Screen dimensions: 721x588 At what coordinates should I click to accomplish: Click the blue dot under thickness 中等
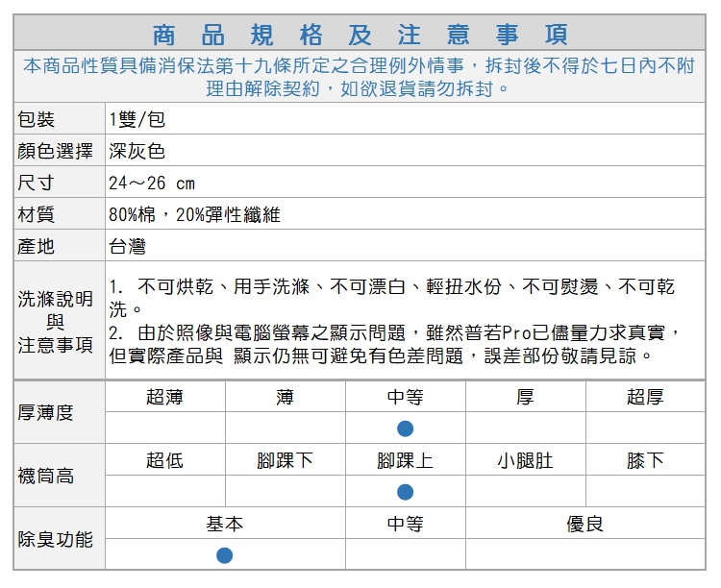[x=405, y=428]
